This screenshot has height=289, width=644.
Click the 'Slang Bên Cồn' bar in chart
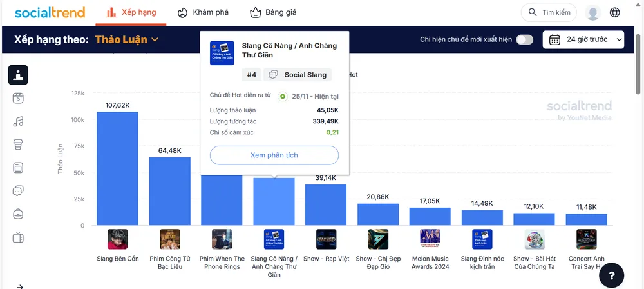point(117,168)
